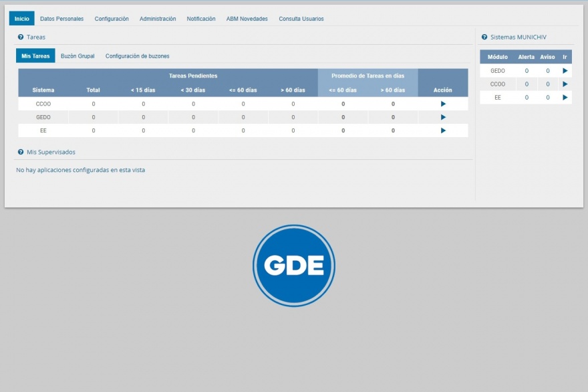Image resolution: width=588 pixels, height=392 pixels.
Task: Click the GDE logo
Action: (x=293, y=266)
